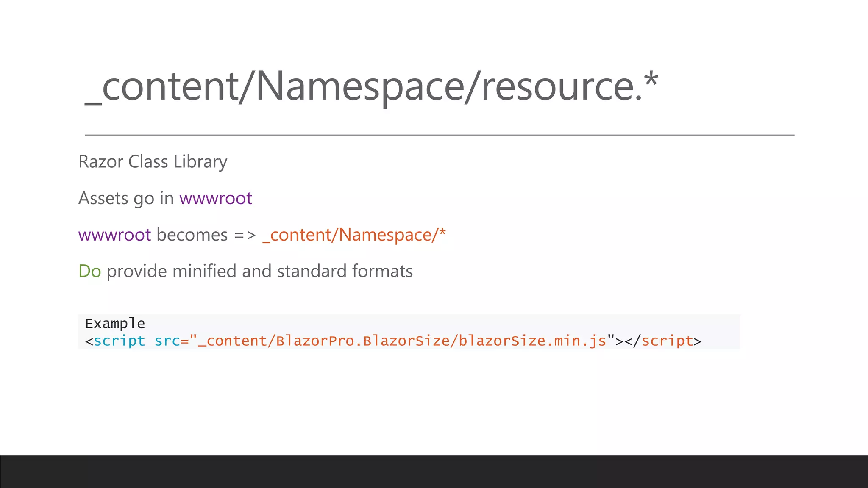Click the "Assets go in" text

click(126, 198)
